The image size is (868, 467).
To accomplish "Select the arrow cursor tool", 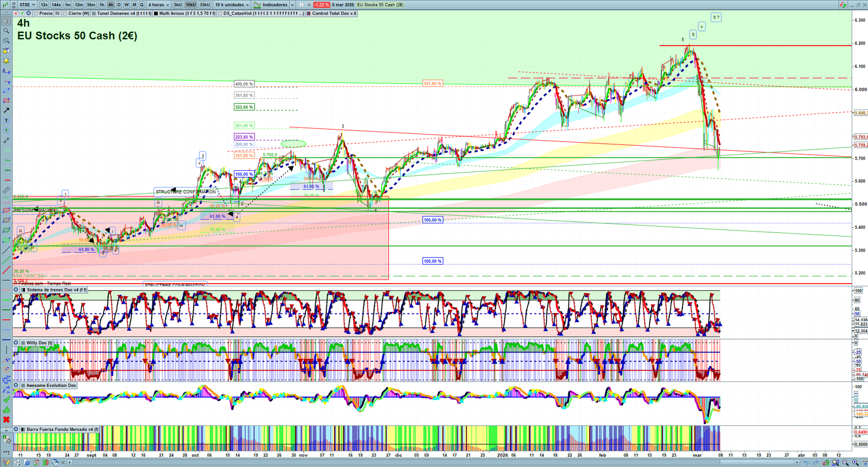I will [x=6, y=21].
